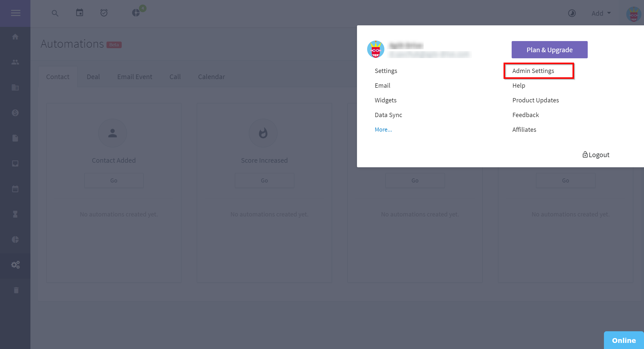
Task: Click the Contact Added Go button
Action: (114, 180)
